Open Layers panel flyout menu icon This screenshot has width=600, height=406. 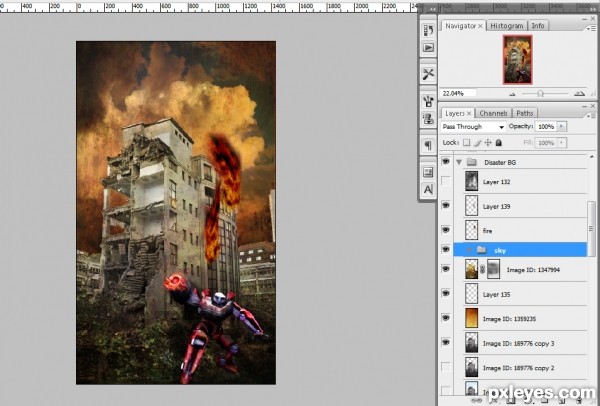[591, 116]
